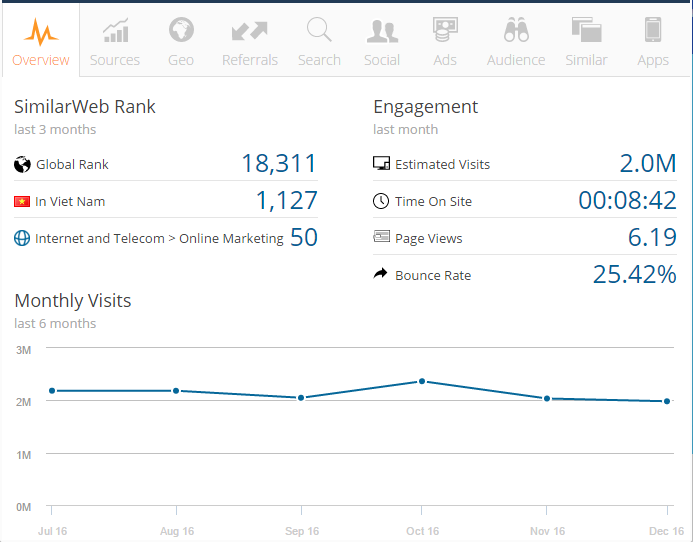Click the 0M y-axis label
The height and width of the screenshot is (542, 693).
23,507
